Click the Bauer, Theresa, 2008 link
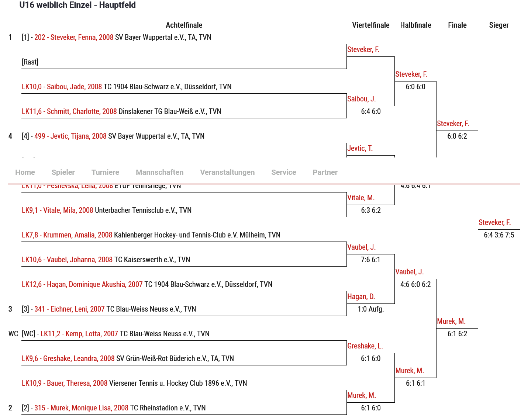The width and height of the screenshot is (521, 420). pyautogui.click(x=65, y=383)
